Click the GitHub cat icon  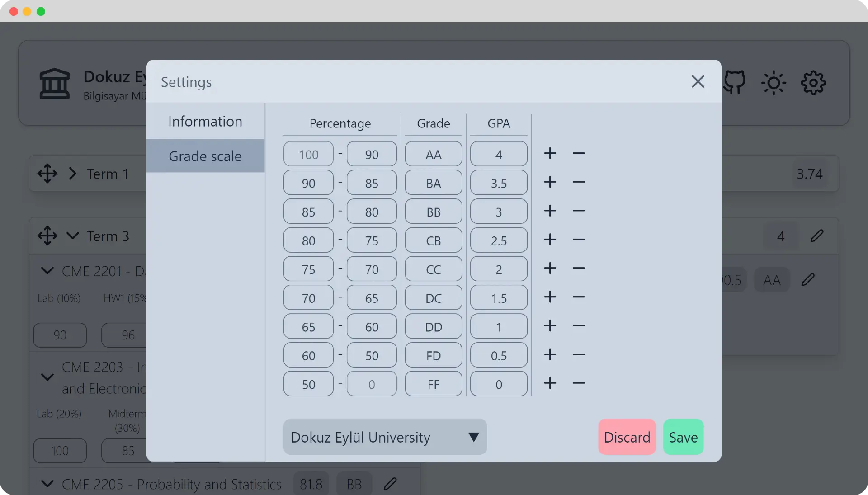[735, 83]
